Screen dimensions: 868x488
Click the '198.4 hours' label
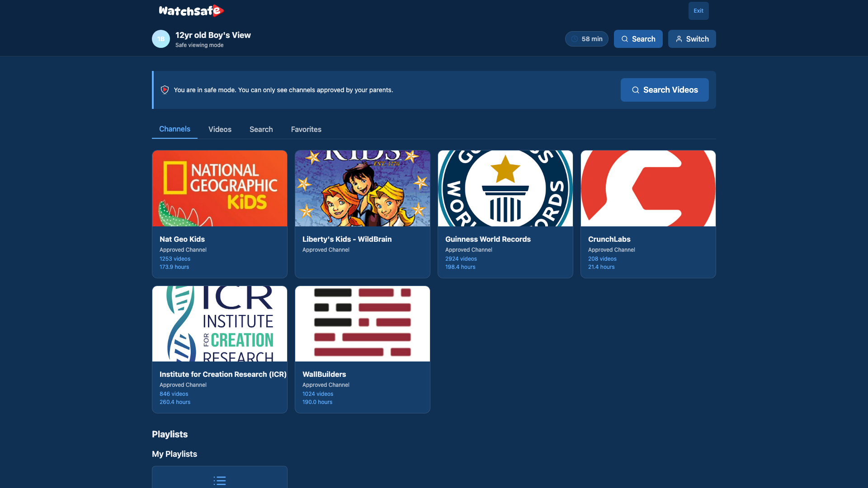pyautogui.click(x=460, y=267)
